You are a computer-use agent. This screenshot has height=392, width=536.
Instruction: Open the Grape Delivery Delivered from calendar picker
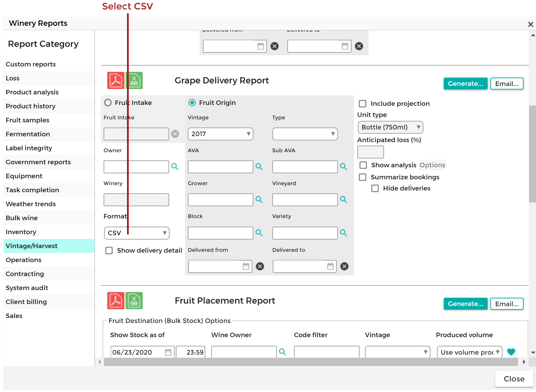246,266
